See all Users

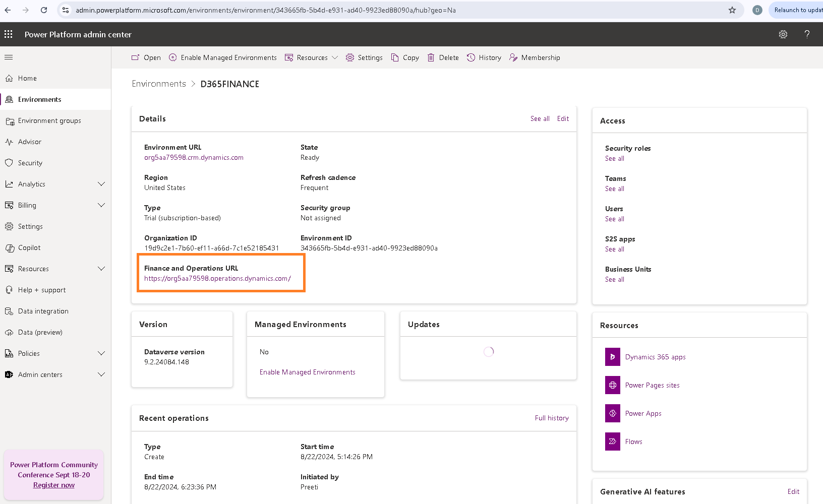tap(615, 219)
